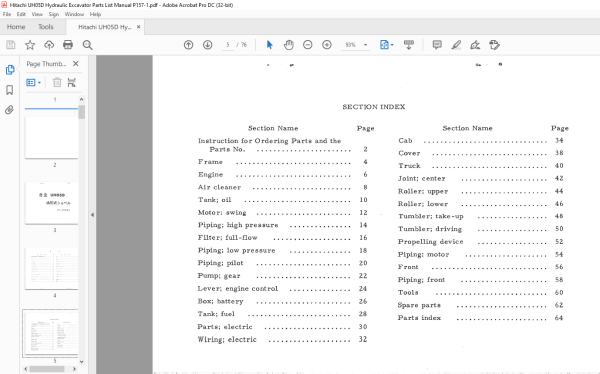Click the Fit page view icon
The width and height of the screenshot is (600, 374).
[x=384, y=45]
